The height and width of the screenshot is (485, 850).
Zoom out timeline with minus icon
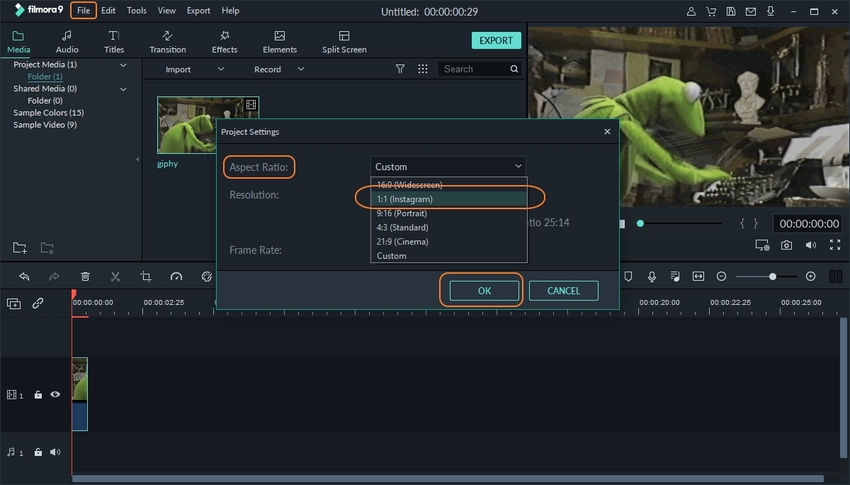click(x=721, y=276)
